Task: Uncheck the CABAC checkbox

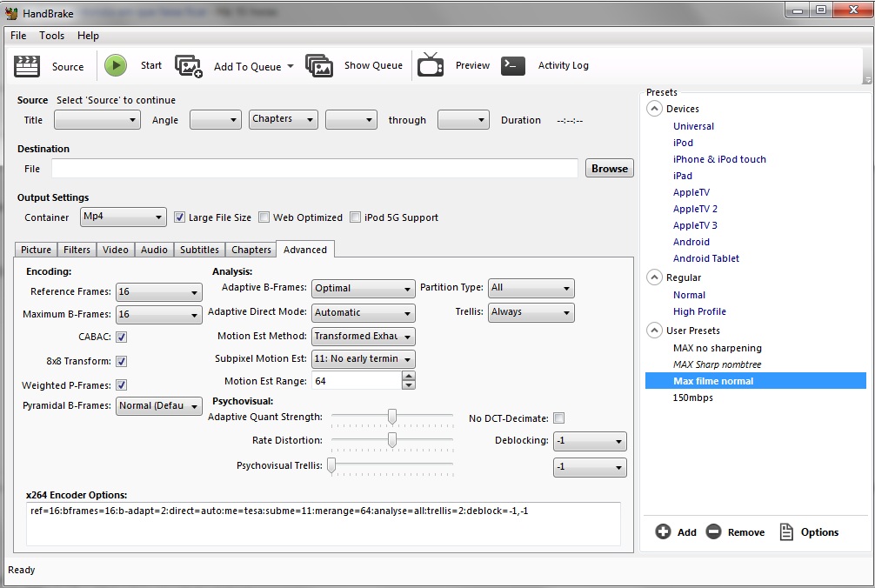Action: coord(122,337)
